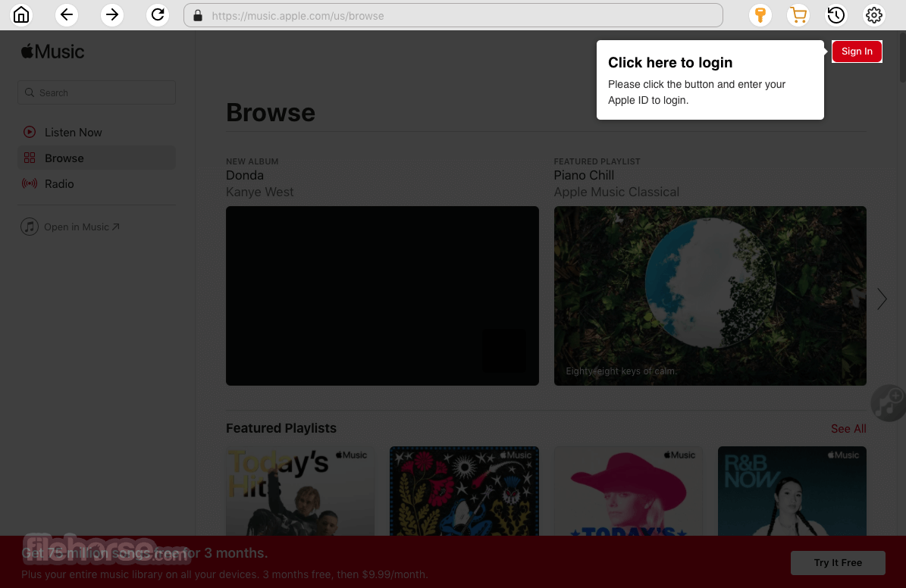Click the 'Click here to login' tooltip heading

tap(669, 62)
